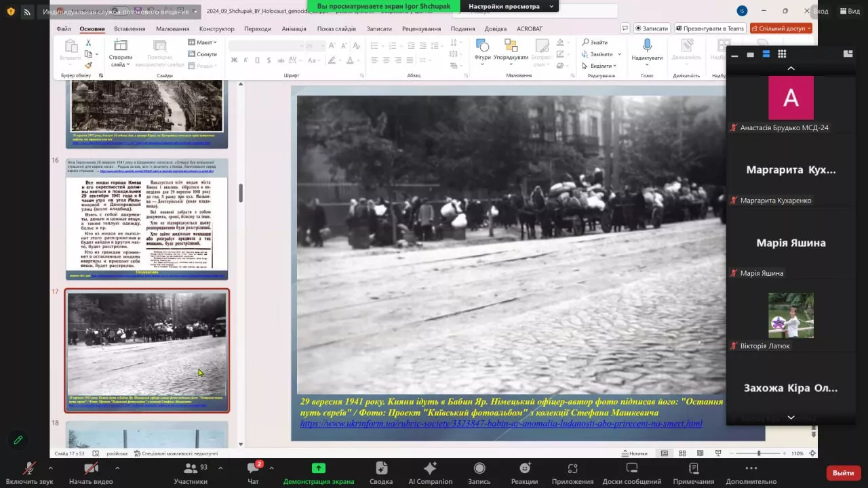The width and height of the screenshot is (868, 488).
Task: Click Zoom encryption shield icon top-left
Action: (x=11, y=12)
